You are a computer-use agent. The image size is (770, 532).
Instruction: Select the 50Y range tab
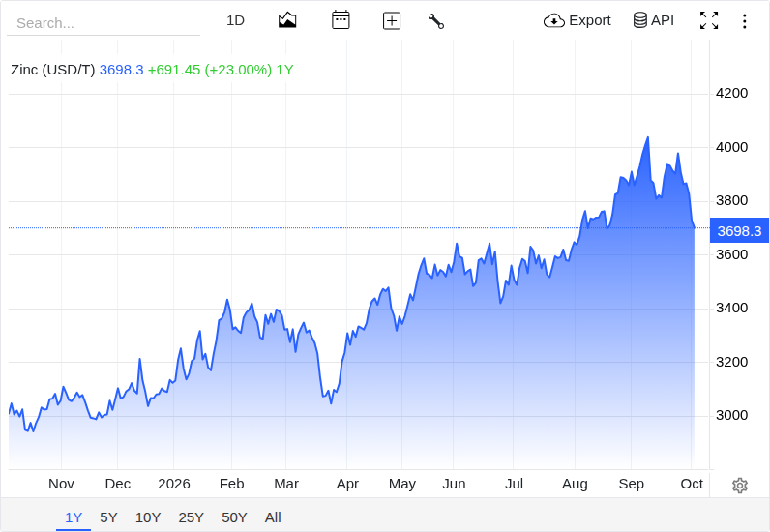234,517
